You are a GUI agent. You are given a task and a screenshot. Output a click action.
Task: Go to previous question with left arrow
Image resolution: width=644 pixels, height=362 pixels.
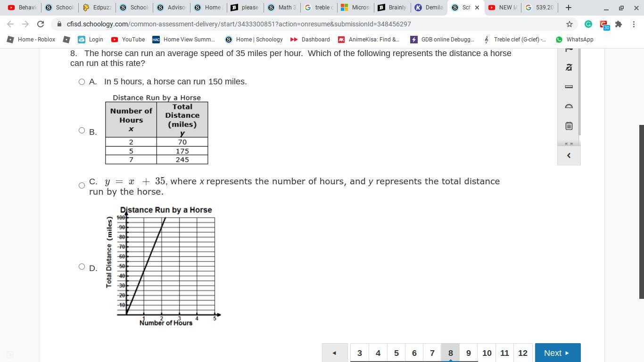point(335,353)
